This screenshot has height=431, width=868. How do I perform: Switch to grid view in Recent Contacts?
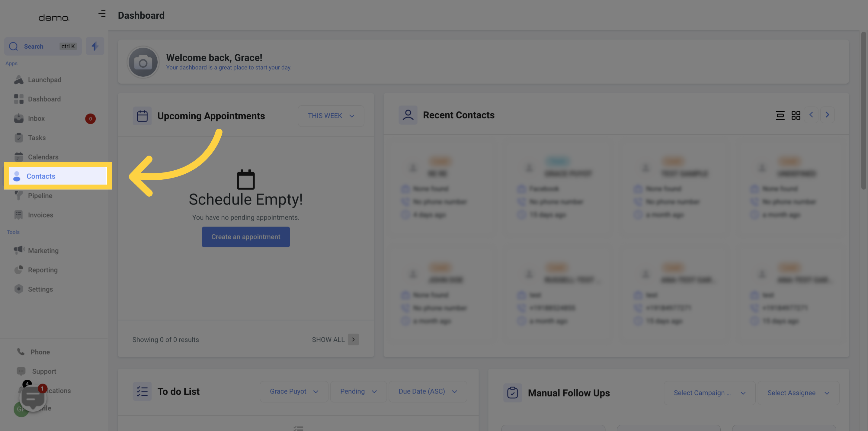click(x=796, y=116)
